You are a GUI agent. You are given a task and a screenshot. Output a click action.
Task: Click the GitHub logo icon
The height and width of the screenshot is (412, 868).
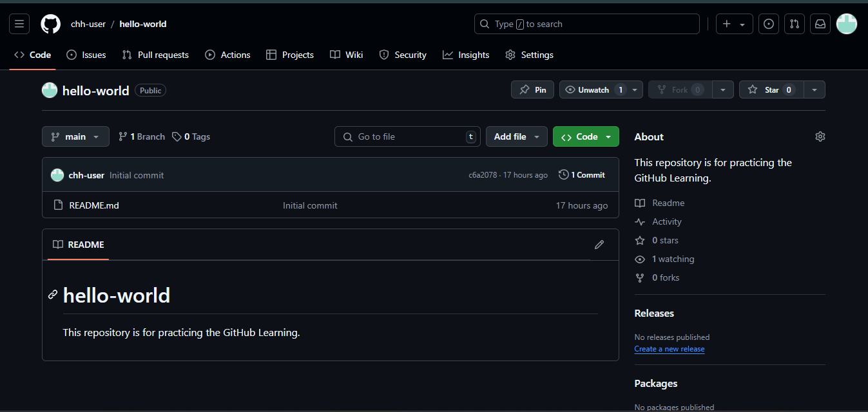(50, 24)
